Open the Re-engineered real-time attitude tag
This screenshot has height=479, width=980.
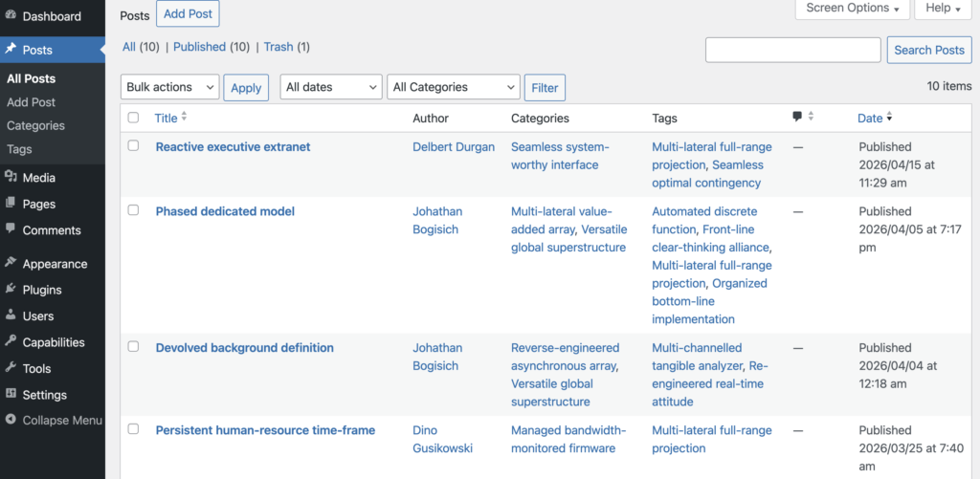(x=708, y=383)
